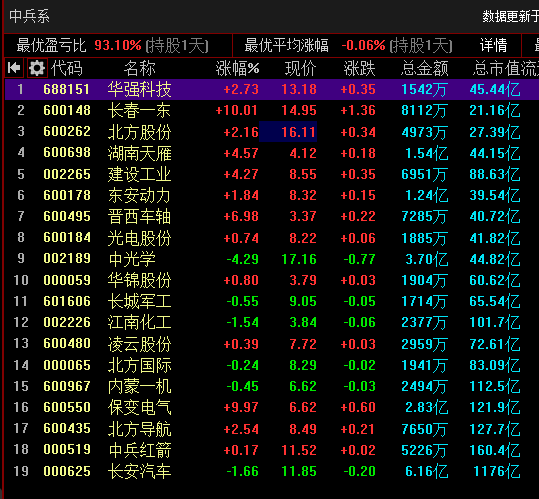Click 江南化工's market cap 101.7亿
This screenshot has width=539, height=499.
click(x=495, y=322)
